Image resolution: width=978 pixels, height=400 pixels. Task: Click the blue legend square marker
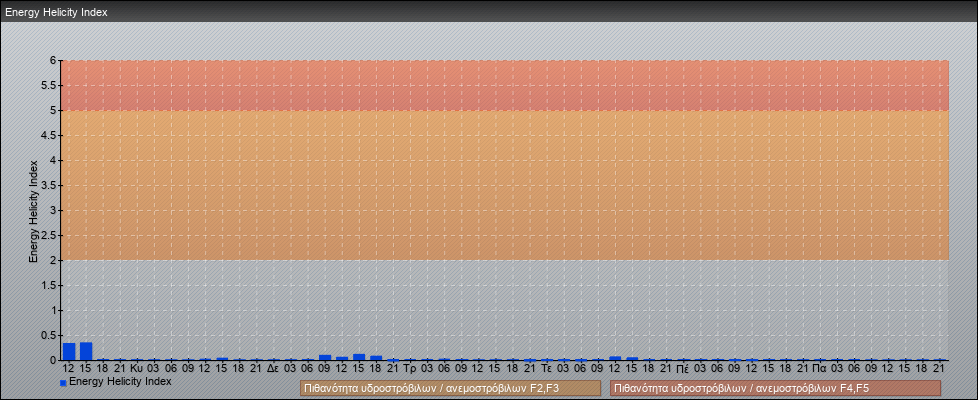click(63, 383)
